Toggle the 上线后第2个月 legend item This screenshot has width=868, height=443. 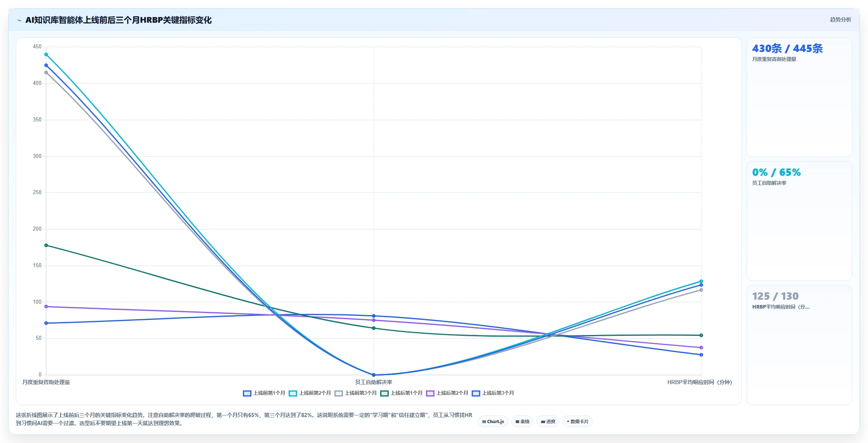(447, 393)
